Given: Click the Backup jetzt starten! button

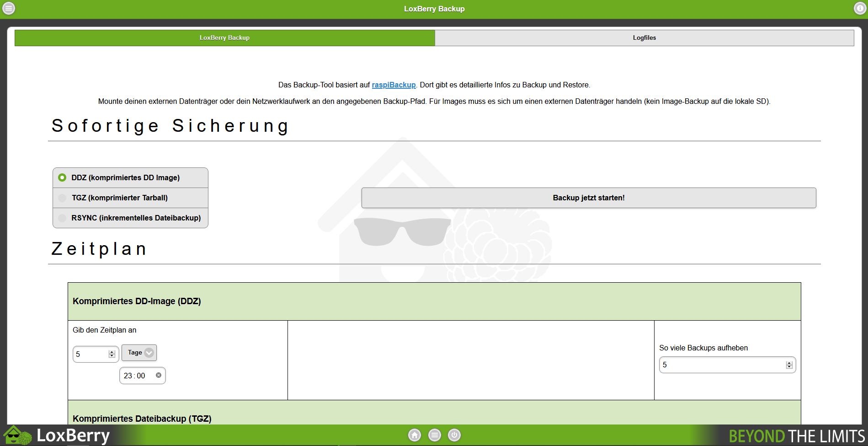Looking at the screenshot, I should (589, 198).
